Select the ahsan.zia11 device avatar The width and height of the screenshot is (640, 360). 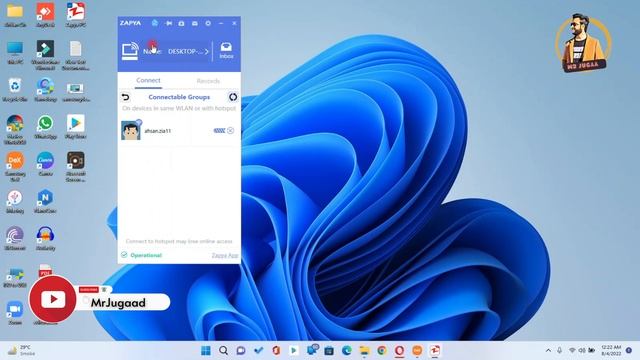[x=131, y=130]
